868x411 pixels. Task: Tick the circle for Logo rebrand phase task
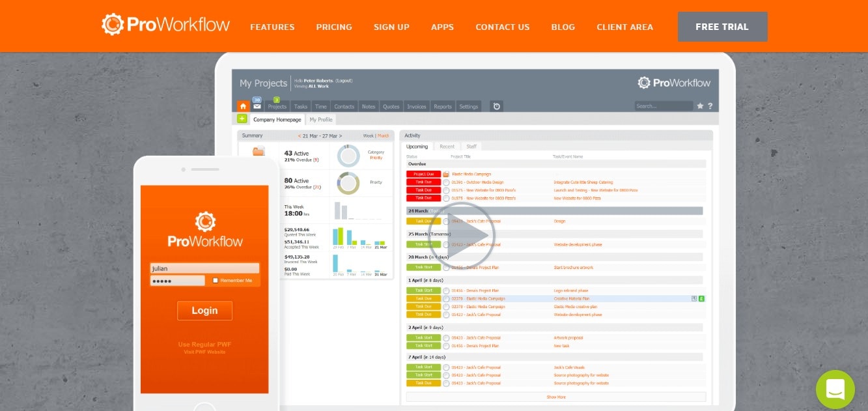point(446,291)
